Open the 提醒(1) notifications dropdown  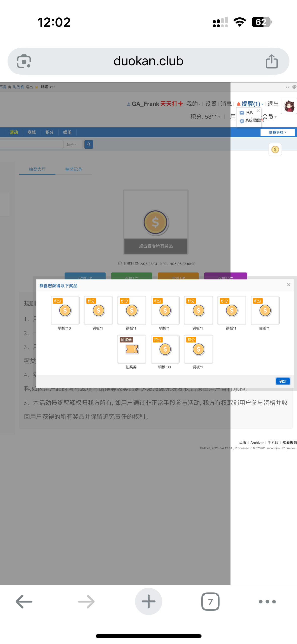251,104
